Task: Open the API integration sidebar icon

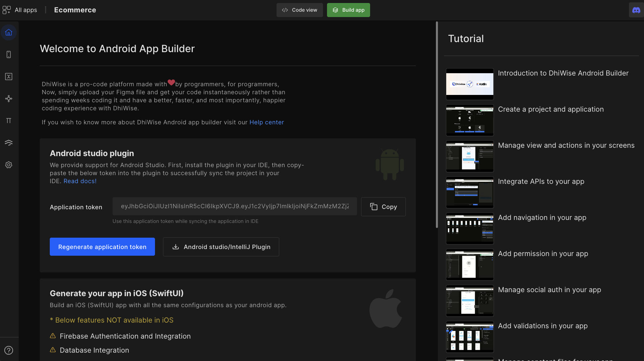Action: [x=9, y=99]
